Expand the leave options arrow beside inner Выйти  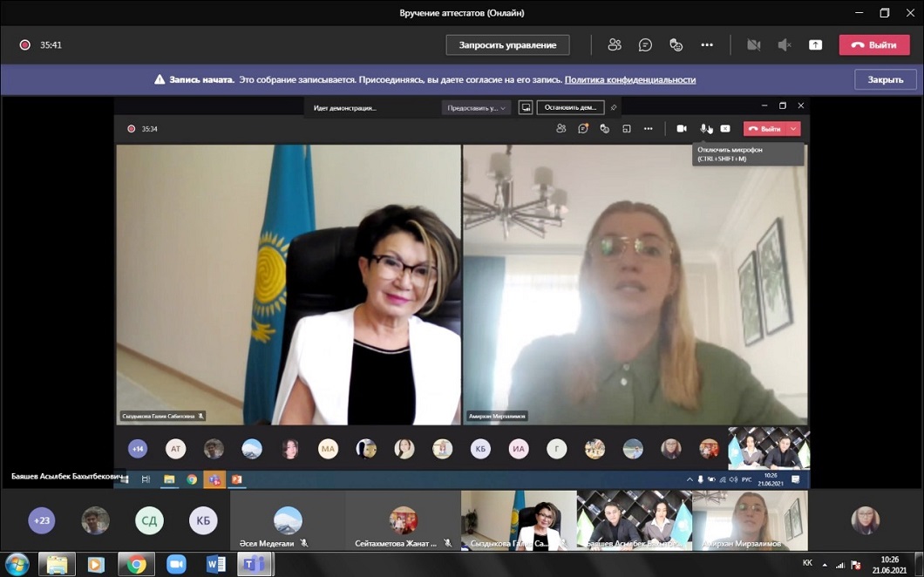coord(792,129)
